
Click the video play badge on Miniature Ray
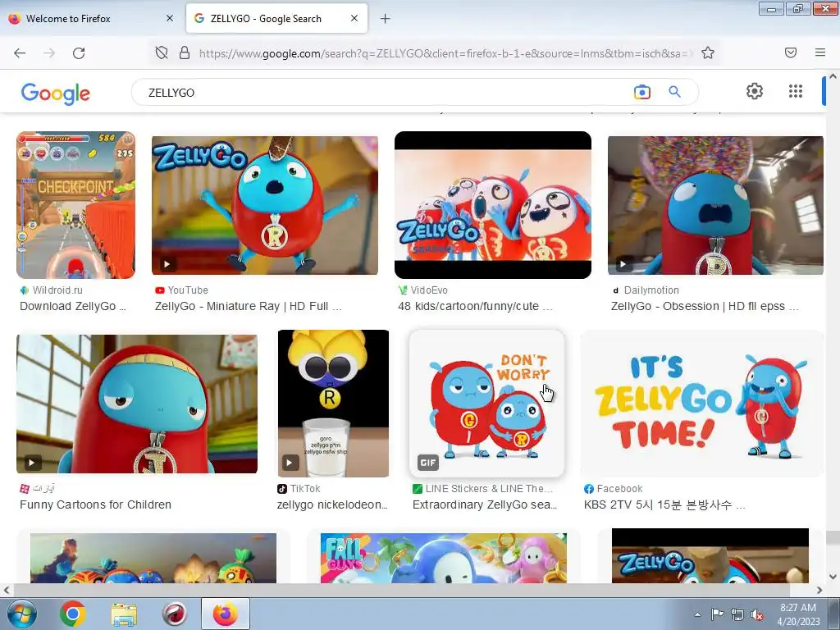(x=167, y=264)
